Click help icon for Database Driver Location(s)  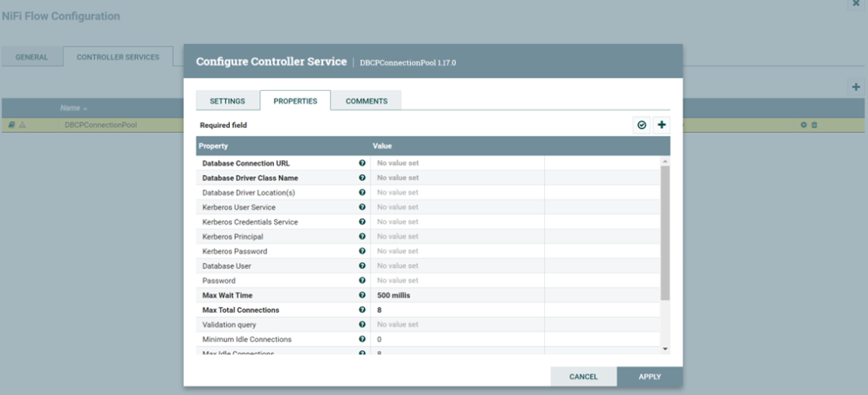click(x=362, y=192)
